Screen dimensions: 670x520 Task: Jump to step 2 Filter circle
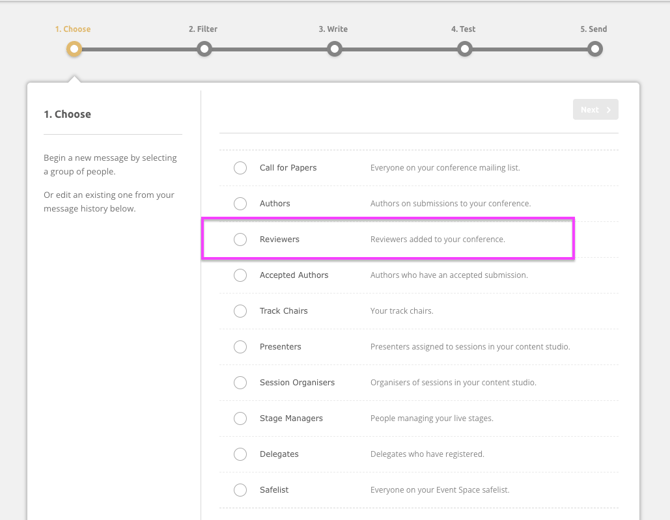pos(204,49)
